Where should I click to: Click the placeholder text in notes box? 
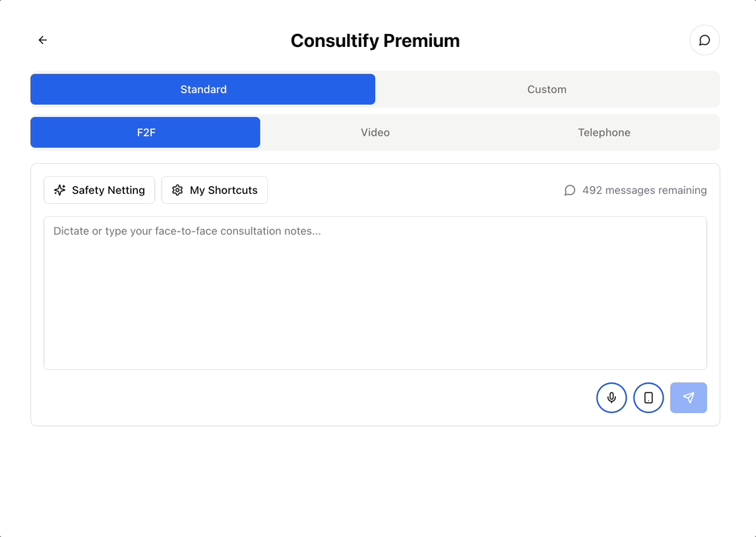tap(187, 231)
